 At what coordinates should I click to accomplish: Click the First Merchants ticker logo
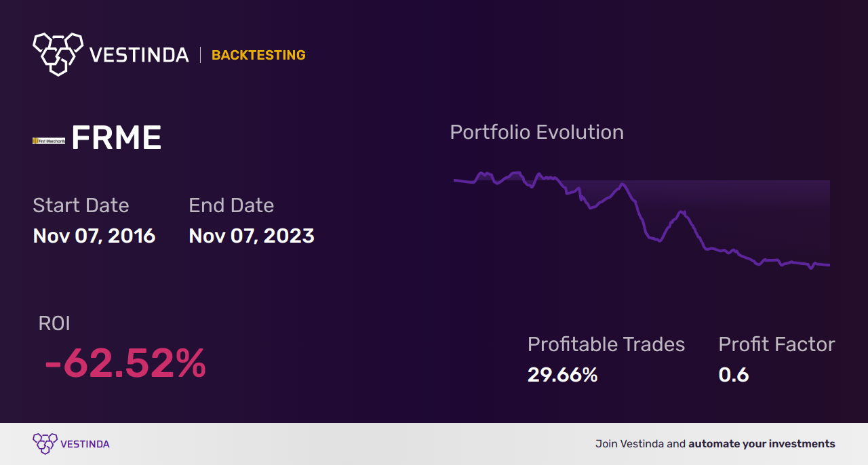[x=49, y=141]
